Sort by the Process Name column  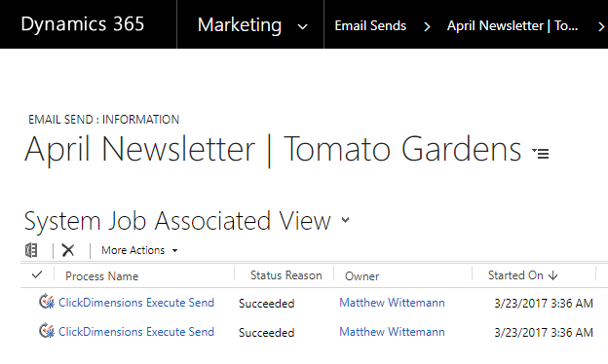click(102, 276)
